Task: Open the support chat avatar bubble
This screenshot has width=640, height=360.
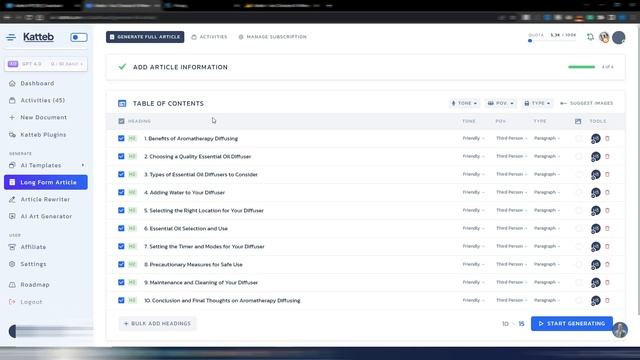Action: [x=620, y=330]
